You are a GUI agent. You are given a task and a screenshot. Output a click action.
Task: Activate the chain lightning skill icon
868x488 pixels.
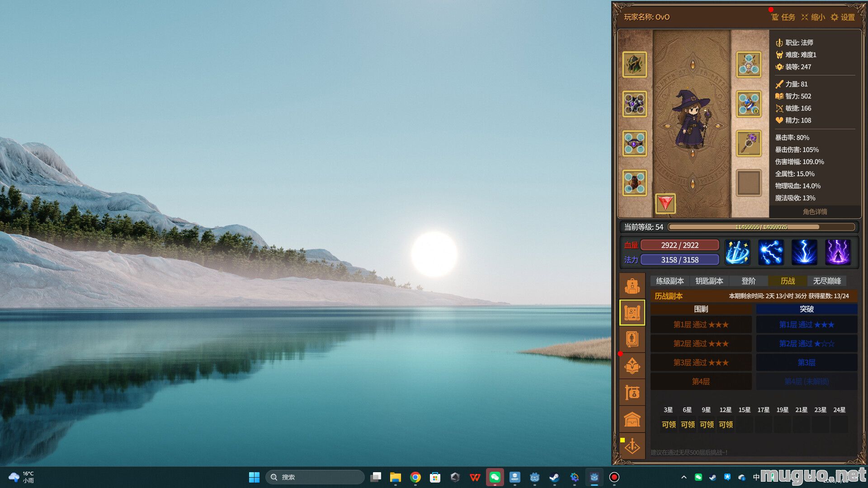tap(771, 252)
